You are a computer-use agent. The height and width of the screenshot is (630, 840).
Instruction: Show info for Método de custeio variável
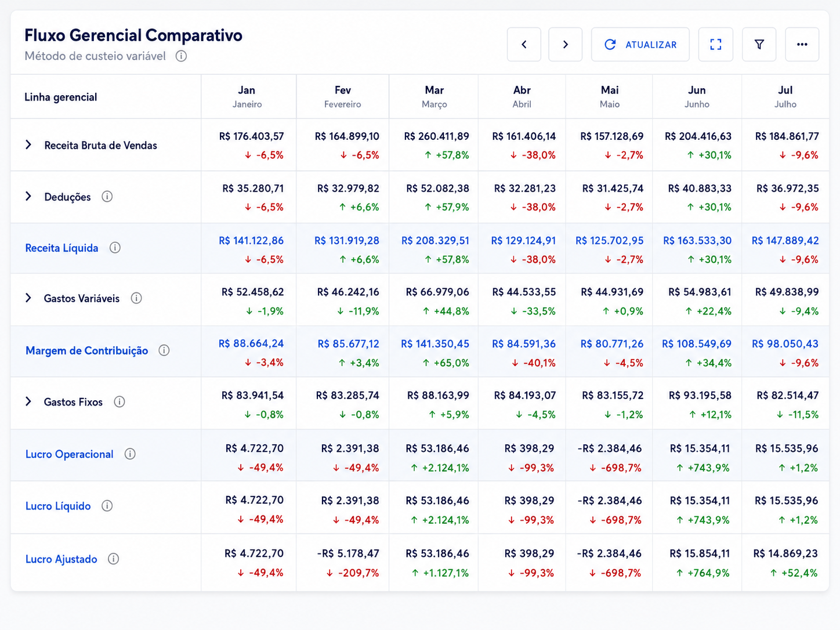181,56
